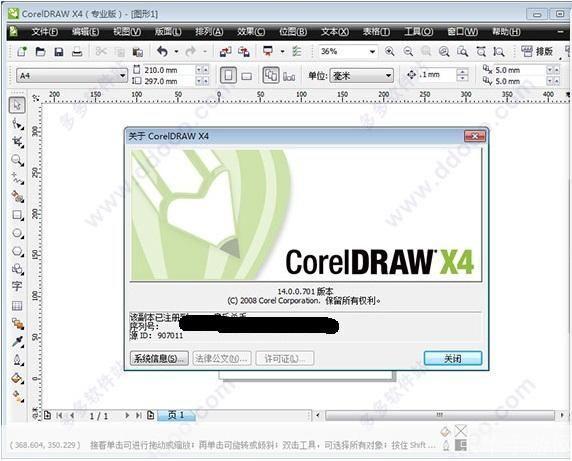The height and width of the screenshot is (461, 572).
Task: Click the Zoom In magnifier icon
Action: pos(389,51)
